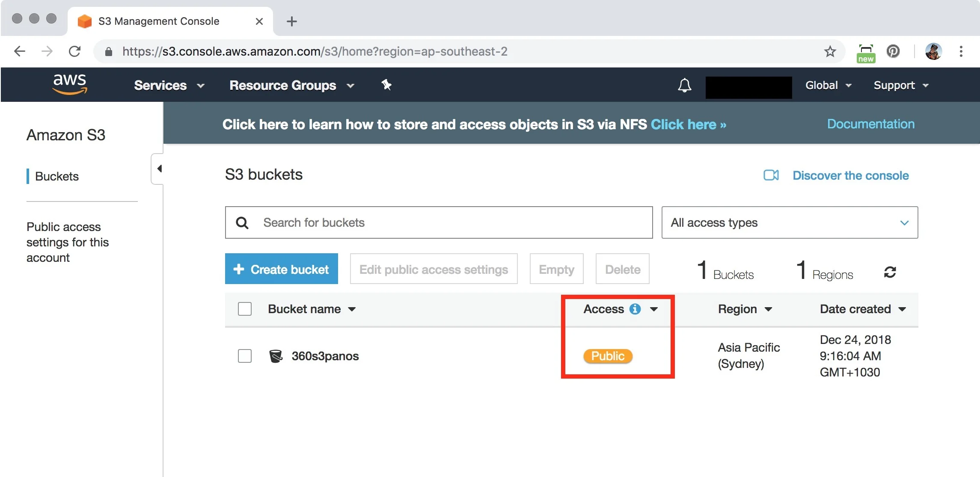Click the Create bucket button
This screenshot has height=477, width=980.
click(x=282, y=269)
